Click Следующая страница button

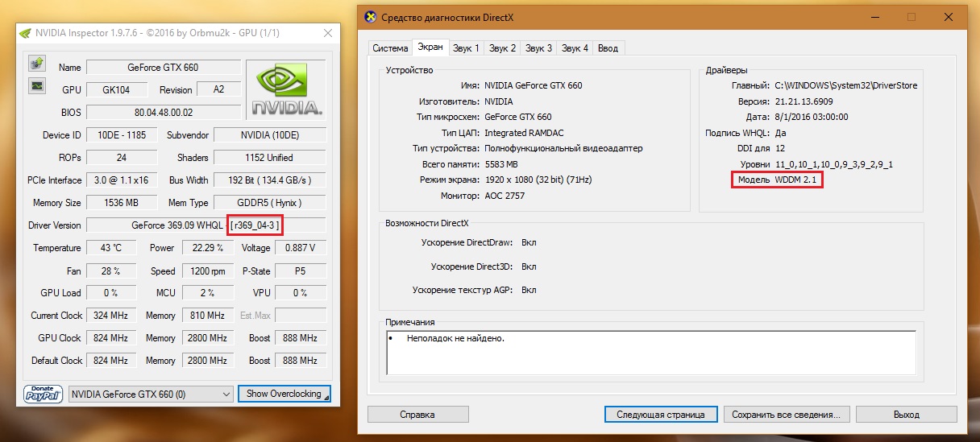pyautogui.click(x=661, y=415)
